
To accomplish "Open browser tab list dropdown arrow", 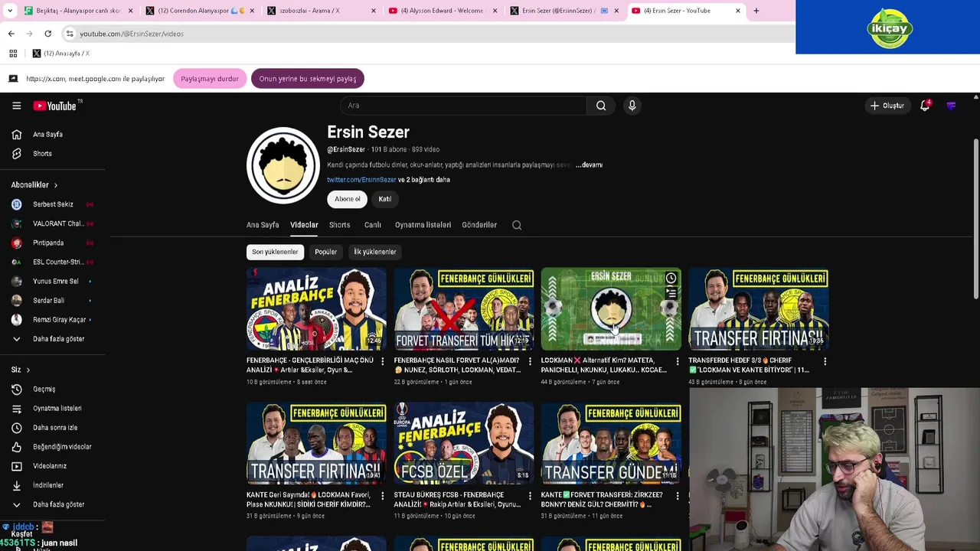I will click(10, 11).
